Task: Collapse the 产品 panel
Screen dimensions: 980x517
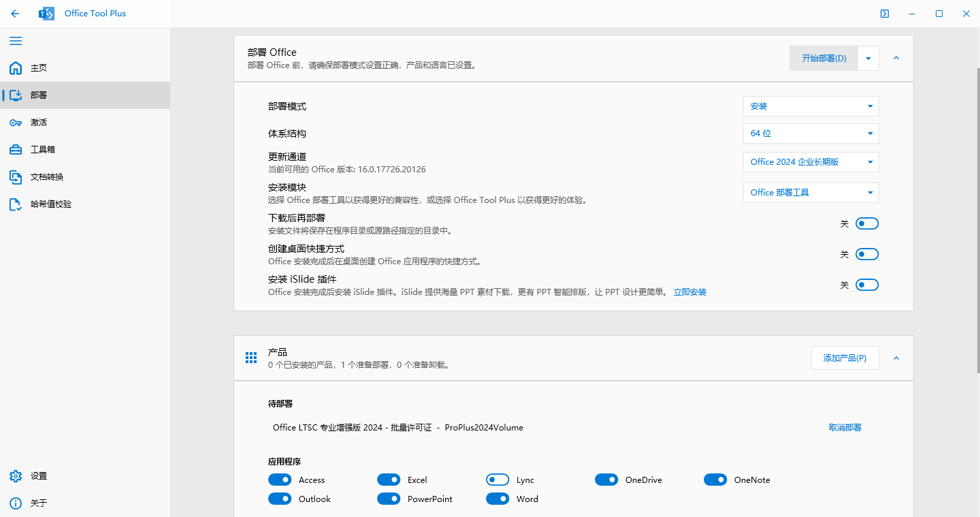Action: 896,358
